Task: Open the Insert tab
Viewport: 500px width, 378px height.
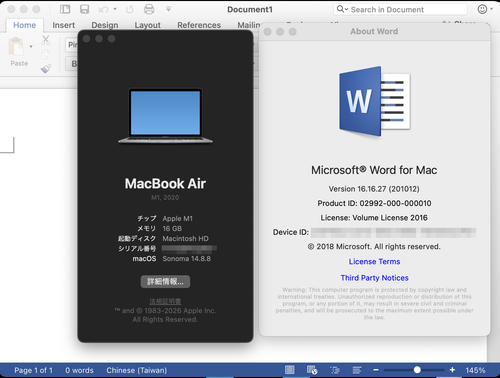Action: (x=63, y=25)
